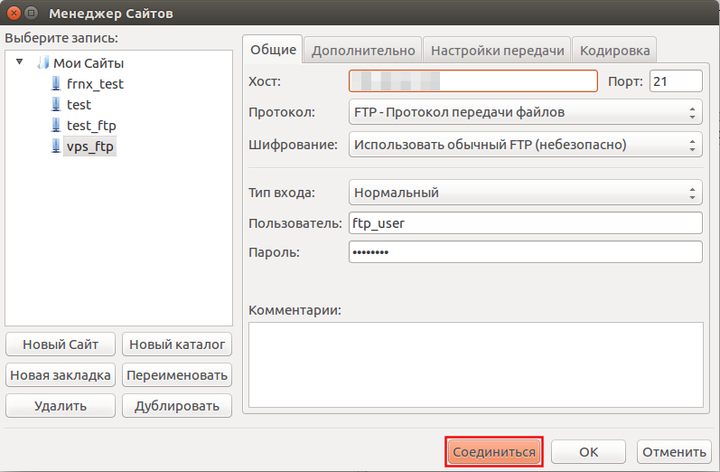Screen dimensions: 720x472
Task: Click the gray title bar button beside close
Action: tap(31, 13)
